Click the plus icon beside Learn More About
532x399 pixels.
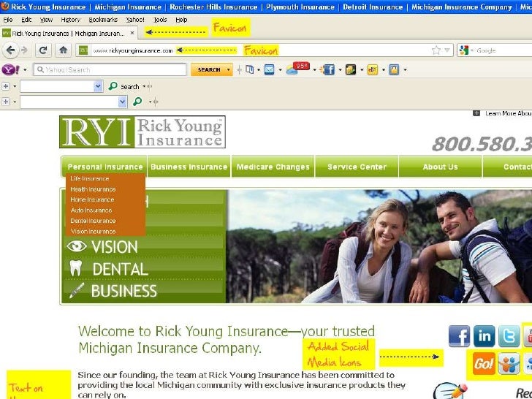[x=476, y=113]
